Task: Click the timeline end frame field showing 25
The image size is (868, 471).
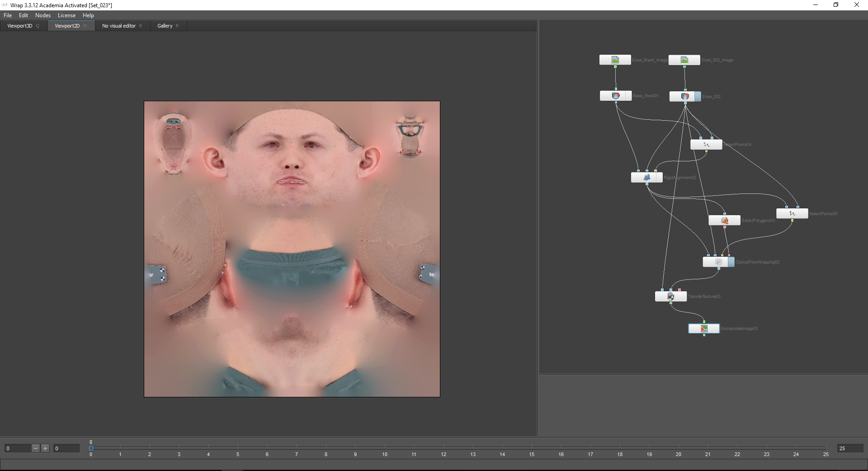Action: pyautogui.click(x=850, y=448)
